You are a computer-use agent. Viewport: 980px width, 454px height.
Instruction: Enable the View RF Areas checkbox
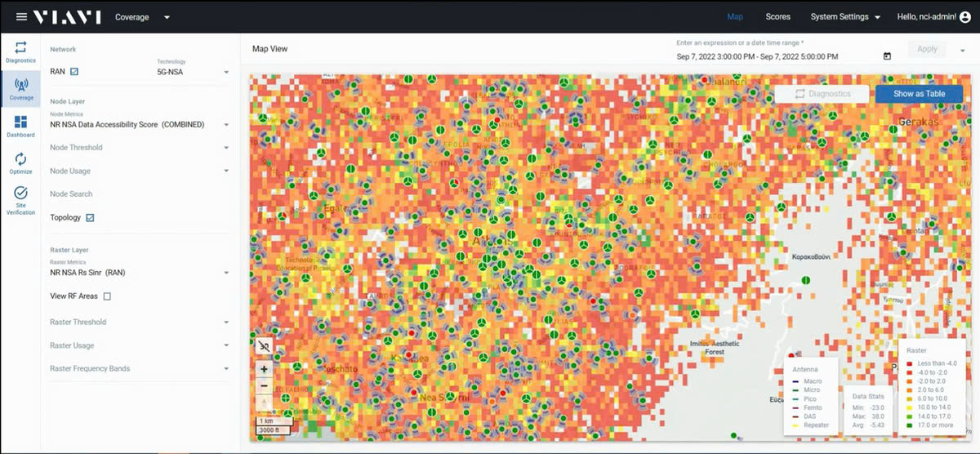[x=107, y=296]
